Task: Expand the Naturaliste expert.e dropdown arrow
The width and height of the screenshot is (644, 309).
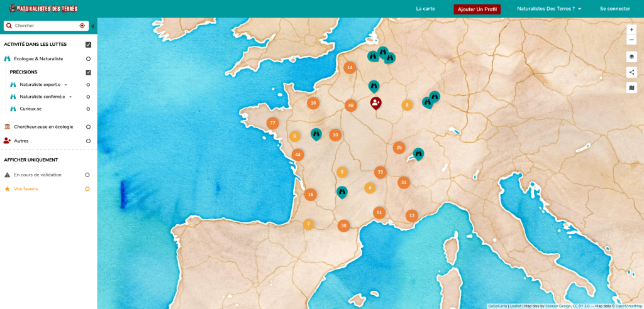Action: (x=66, y=85)
